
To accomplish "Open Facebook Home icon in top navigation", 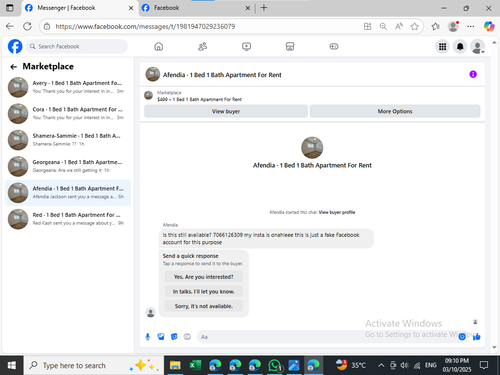I will click(159, 46).
